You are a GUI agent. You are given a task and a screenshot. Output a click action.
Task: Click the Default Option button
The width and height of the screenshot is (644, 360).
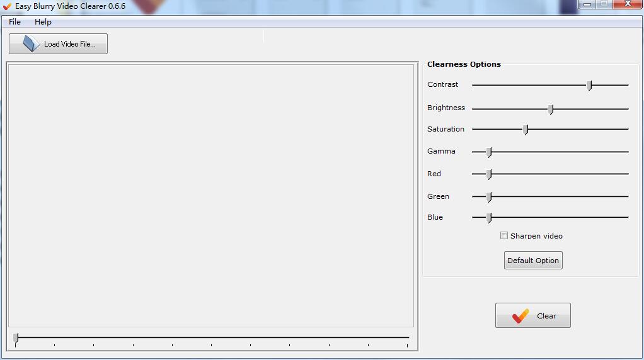(x=533, y=261)
